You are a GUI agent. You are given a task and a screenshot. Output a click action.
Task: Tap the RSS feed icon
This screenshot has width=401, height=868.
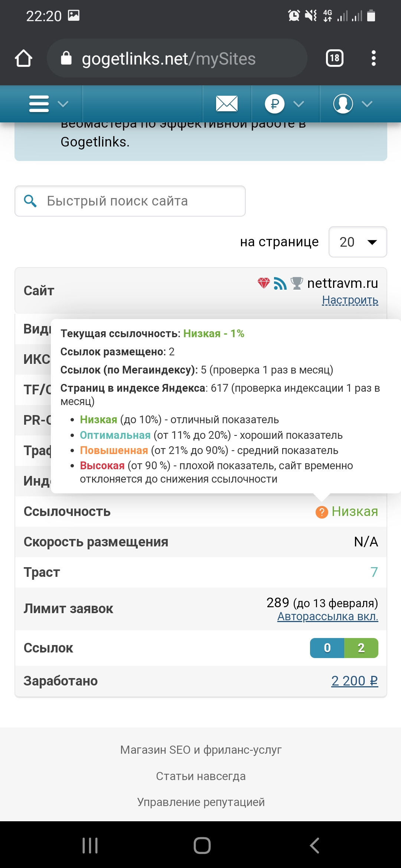pyautogui.click(x=280, y=283)
